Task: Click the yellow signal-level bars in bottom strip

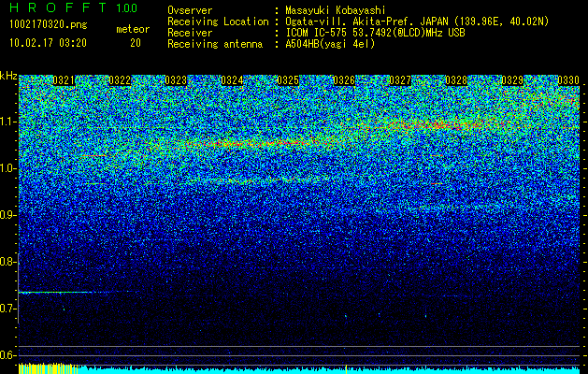Action: 49,368
